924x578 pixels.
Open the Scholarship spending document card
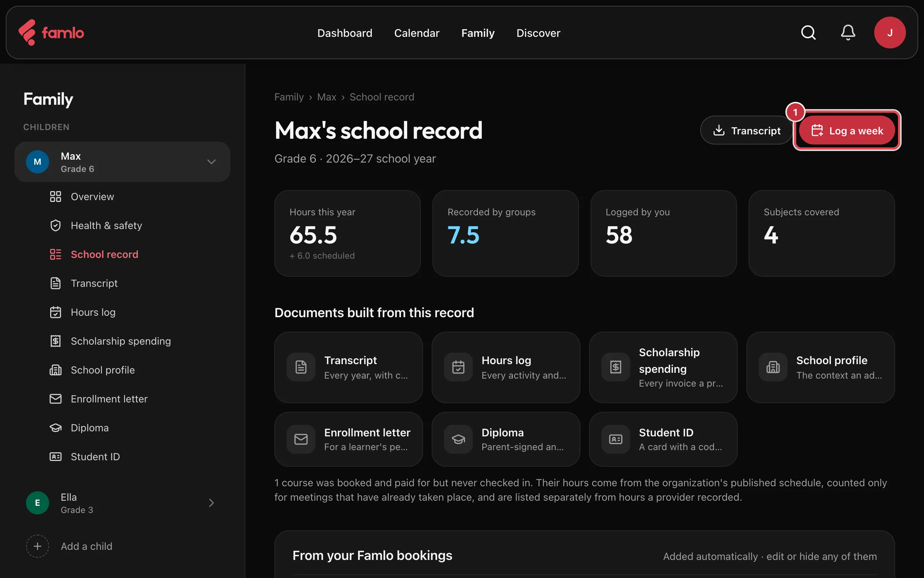tap(663, 367)
